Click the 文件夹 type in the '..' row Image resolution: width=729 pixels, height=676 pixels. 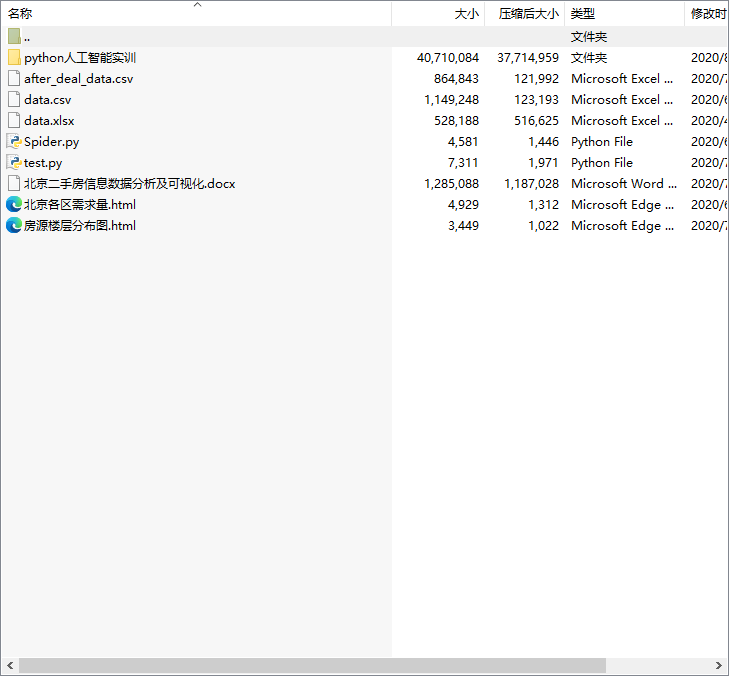(x=589, y=37)
